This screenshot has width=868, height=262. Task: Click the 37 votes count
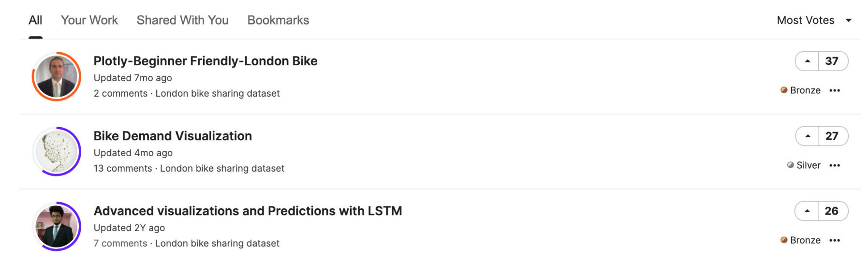(831, 61)
